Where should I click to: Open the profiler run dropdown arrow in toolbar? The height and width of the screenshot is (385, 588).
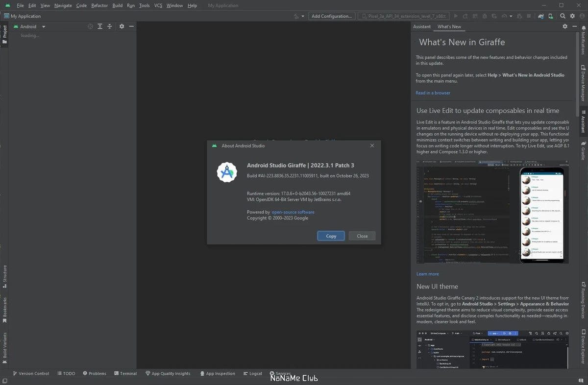pos(511,16)
